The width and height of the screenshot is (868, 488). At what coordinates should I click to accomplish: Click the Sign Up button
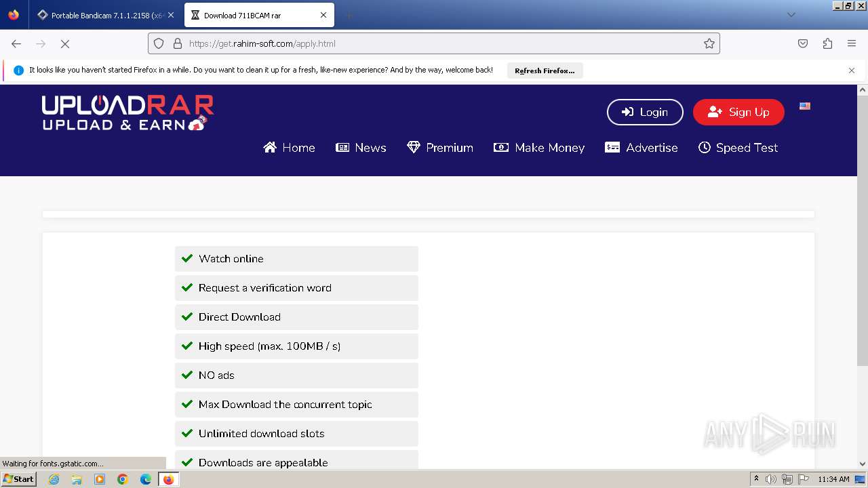point(738,113)
